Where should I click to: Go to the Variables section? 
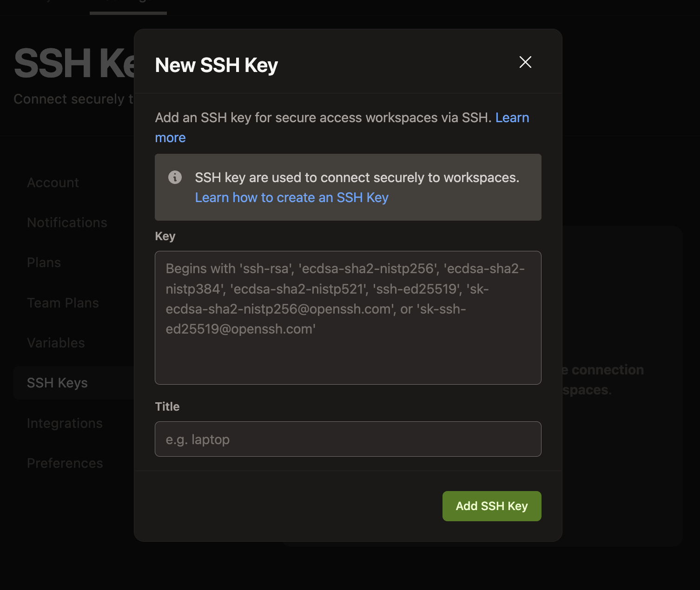[x=56, y=342]
